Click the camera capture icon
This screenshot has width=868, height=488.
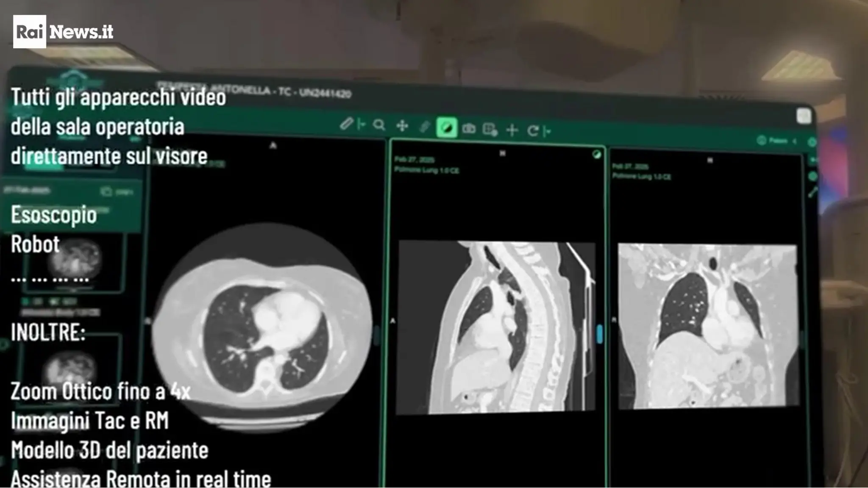point(469,128)
